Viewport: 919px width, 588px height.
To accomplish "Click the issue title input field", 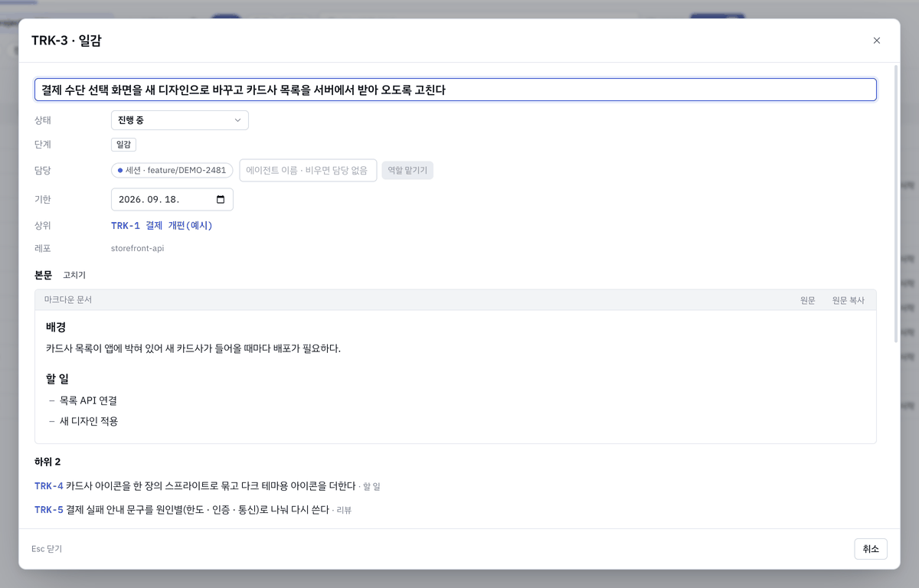I will (456, 90).
